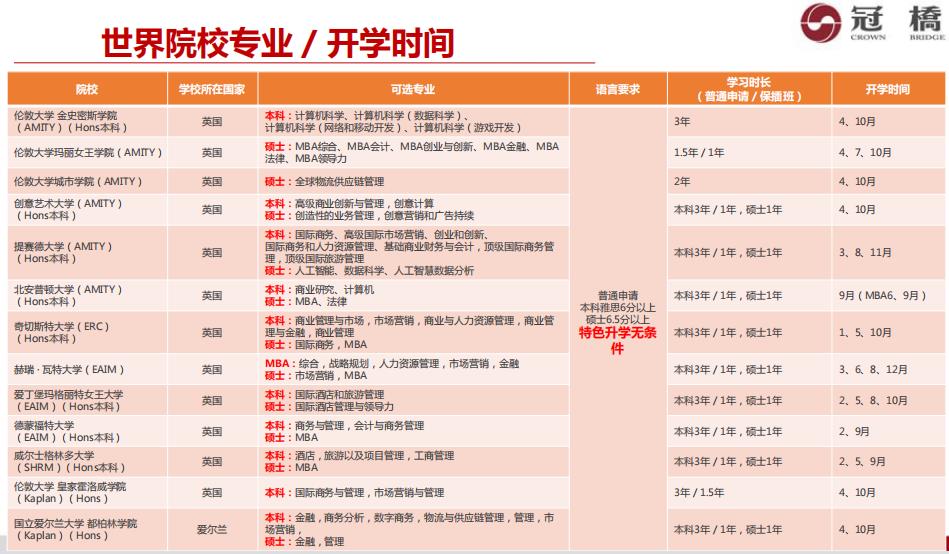Click 国立爱尔兰大学 都柏林学院 cell
Viewport: 949px width, 554px height.
point(87,529)
